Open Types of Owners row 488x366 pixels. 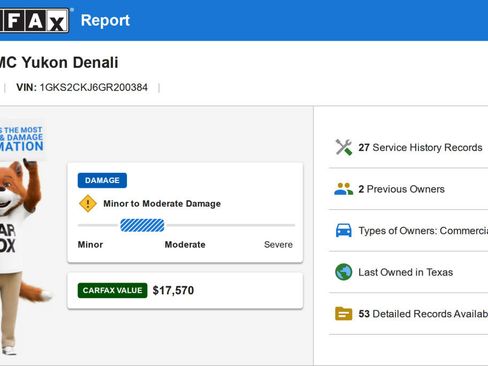click(x=408, y=231)
